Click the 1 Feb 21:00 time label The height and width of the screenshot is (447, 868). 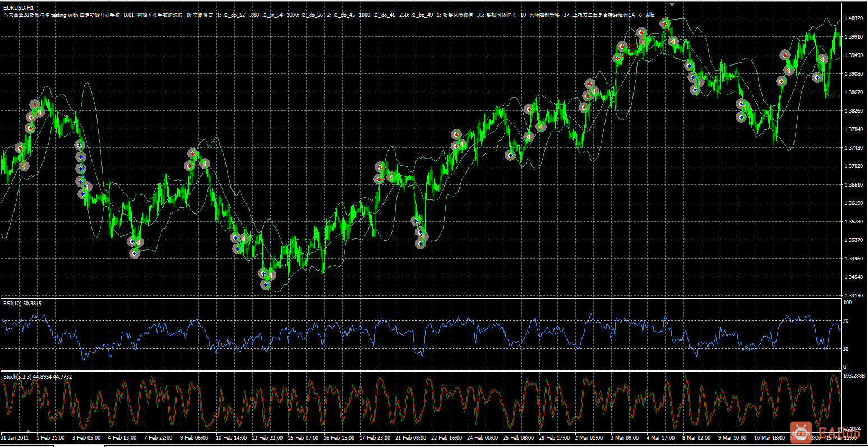(x=50, y=437)
